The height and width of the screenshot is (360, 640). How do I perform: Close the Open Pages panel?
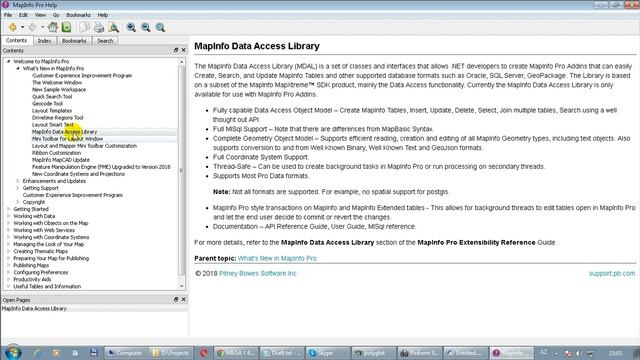(x=184, y=299)
